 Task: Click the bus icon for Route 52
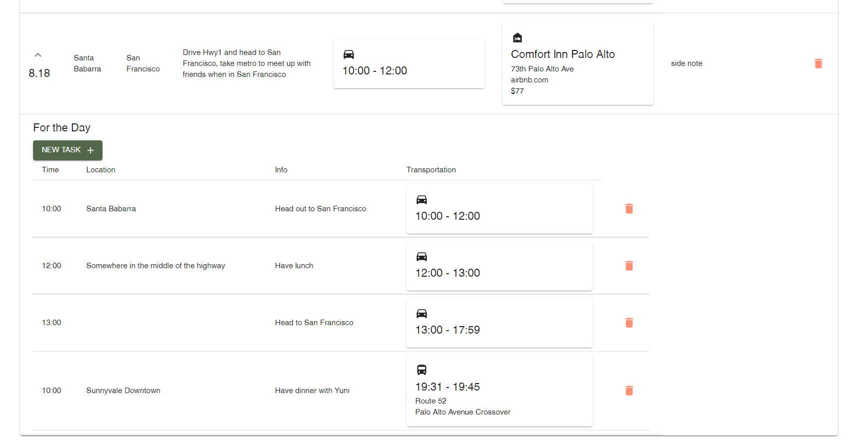point(421,370)
